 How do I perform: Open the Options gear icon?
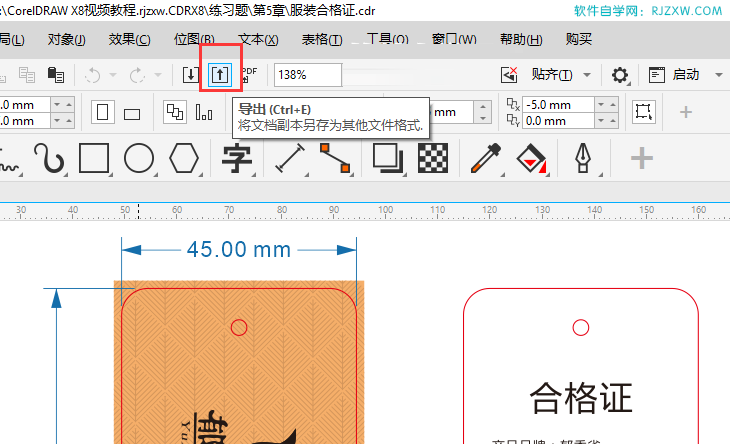pos(620,75)
